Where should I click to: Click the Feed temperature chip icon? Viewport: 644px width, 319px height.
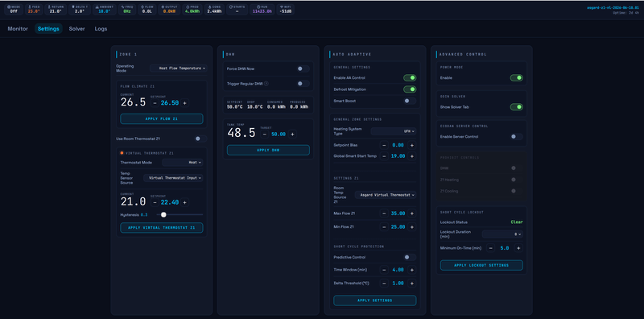click(30, 7)
